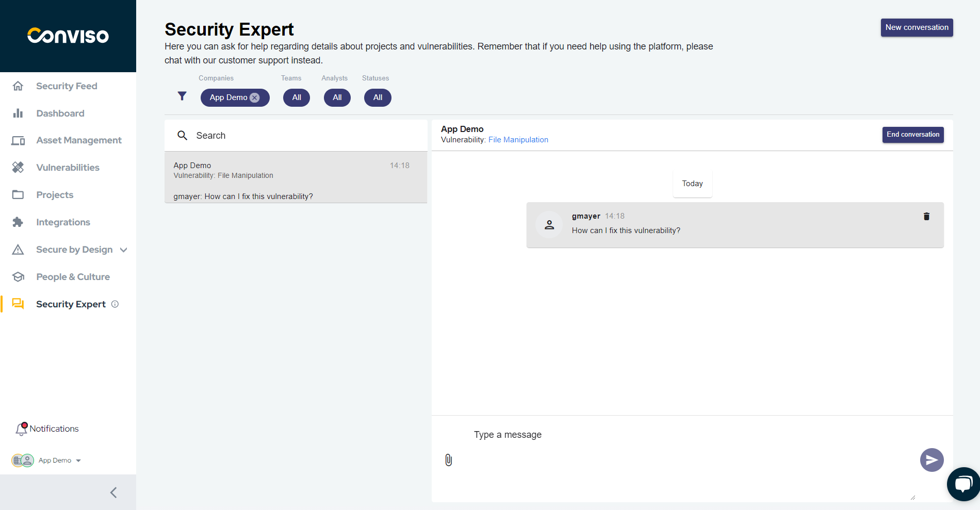
Task: Click info icon beside Security Expert
Action: tap(115, 304)
